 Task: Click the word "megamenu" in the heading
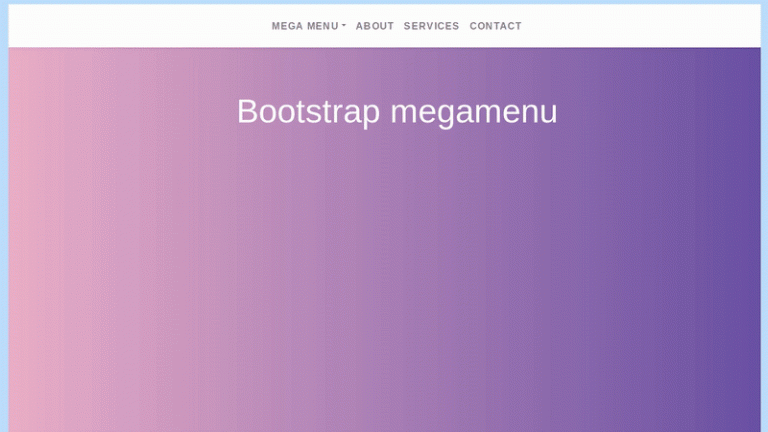(x=473, y=111)
